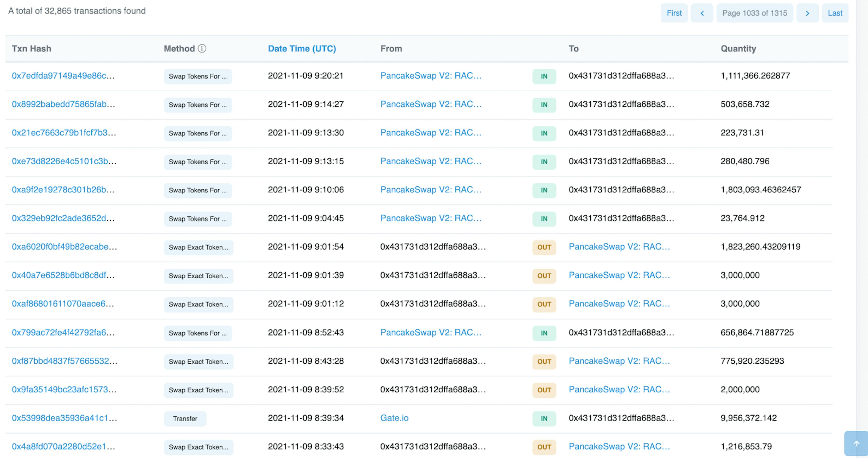The width and height of the screenshot is (868, 458).
Task: Select date 2021-11-09 9:04:45
Action: [306, 218]
